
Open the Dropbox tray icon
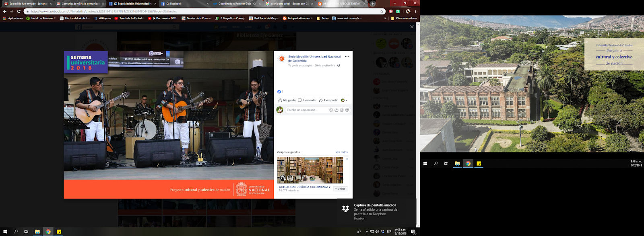point(382,232)
